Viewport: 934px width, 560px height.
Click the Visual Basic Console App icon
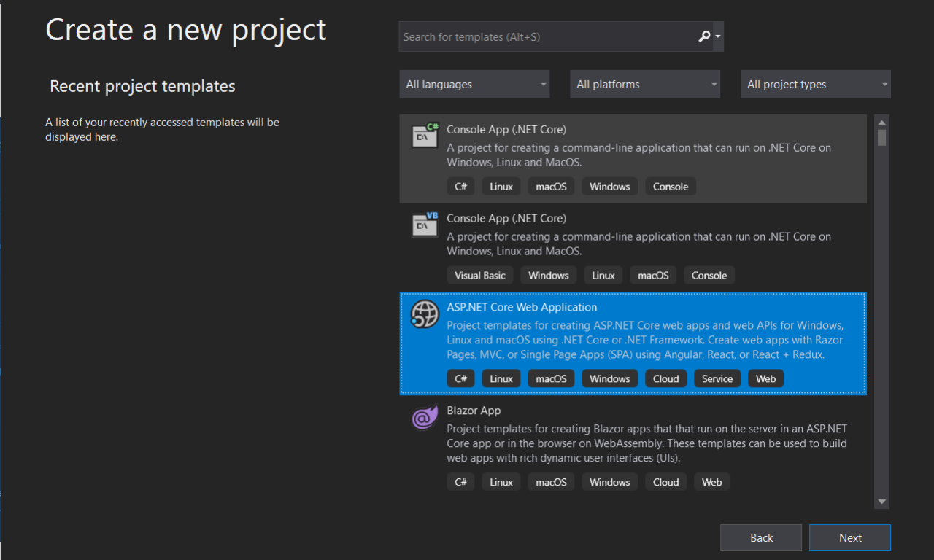coord(425,225)
